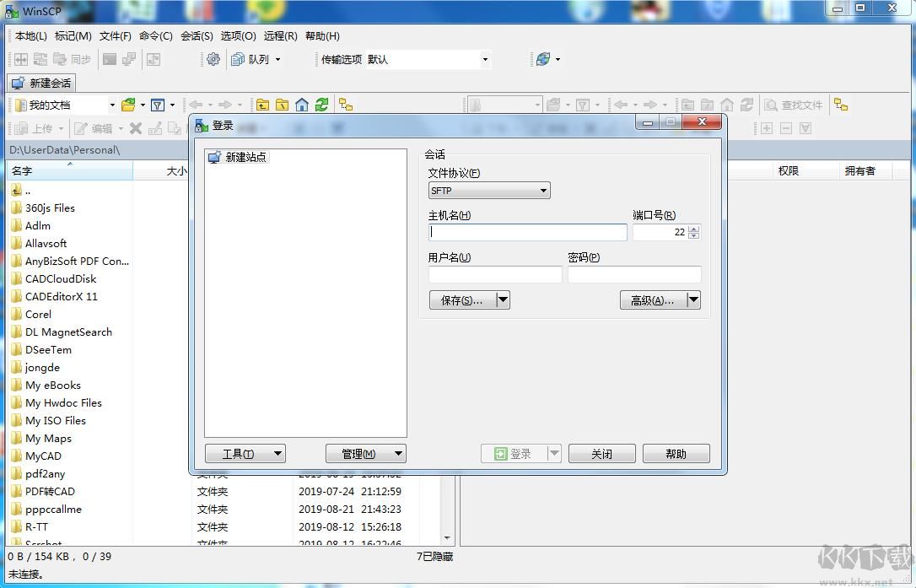The image size is (916, 588).
Task: Open the WinSCP preferences gear icon
Action: click(x=213, y=59)
